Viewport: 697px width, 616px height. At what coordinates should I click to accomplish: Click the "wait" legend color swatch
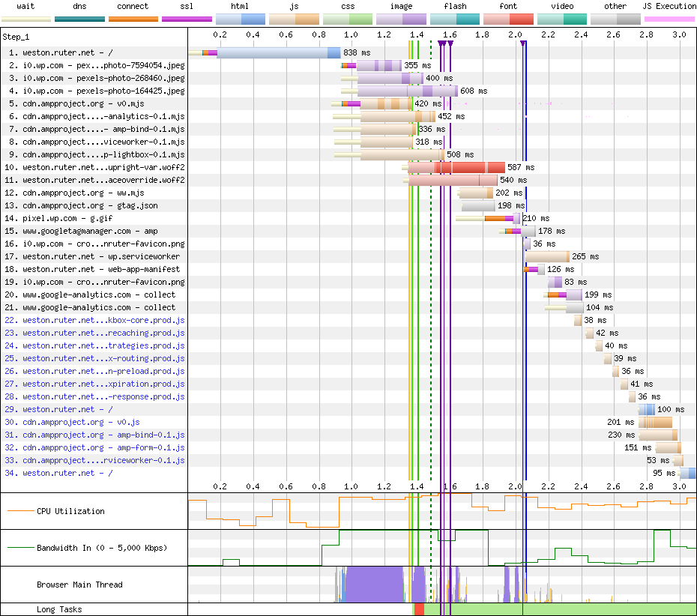26,19
